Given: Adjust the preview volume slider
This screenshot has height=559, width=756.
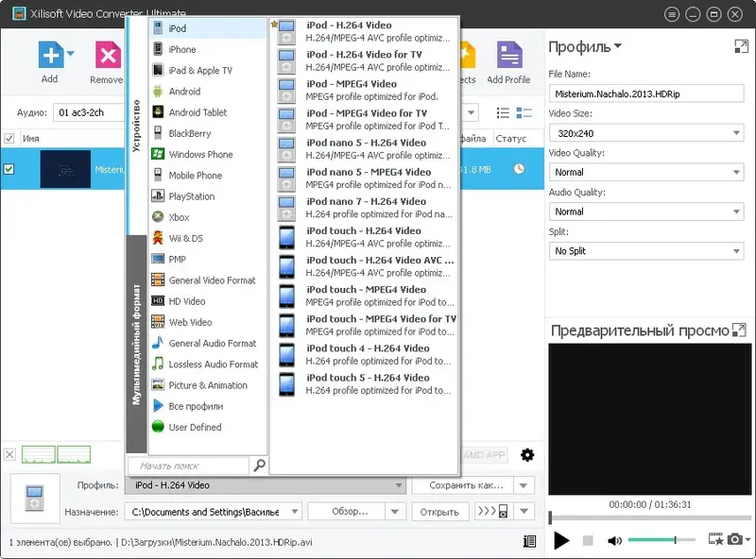Looking at the screenshot, I should (x=677, y=541).
